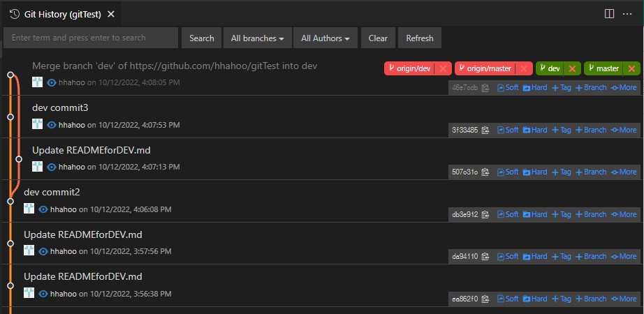
Task: Soft reset to commit ea862f0
Action: (508, 299)
